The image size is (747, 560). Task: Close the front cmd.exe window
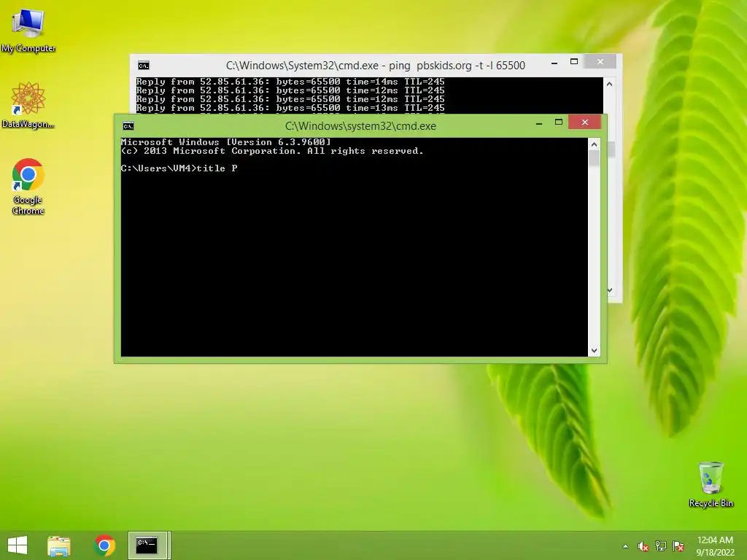584,122
